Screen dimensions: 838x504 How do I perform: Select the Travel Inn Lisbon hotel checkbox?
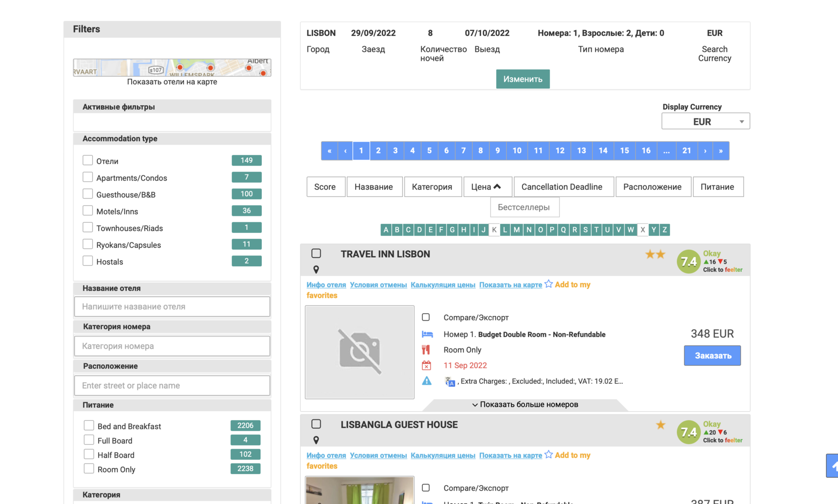[x=316, y=253]
